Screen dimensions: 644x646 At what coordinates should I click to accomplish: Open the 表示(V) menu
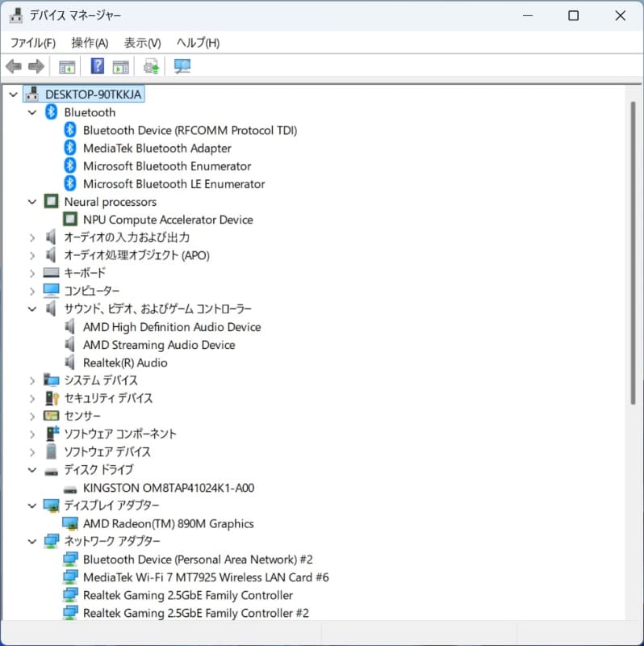tap(143, 43)
